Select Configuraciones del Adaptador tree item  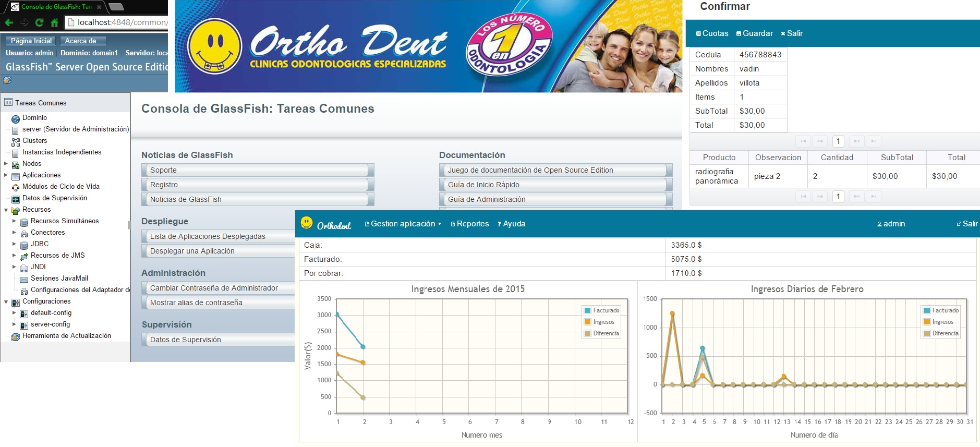click(80, 290)
